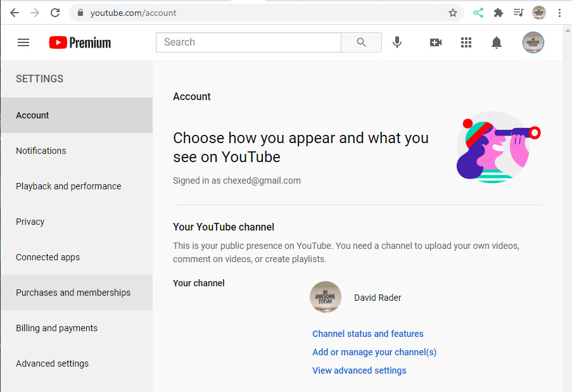Click the padlock site info icon

[80, 13]
